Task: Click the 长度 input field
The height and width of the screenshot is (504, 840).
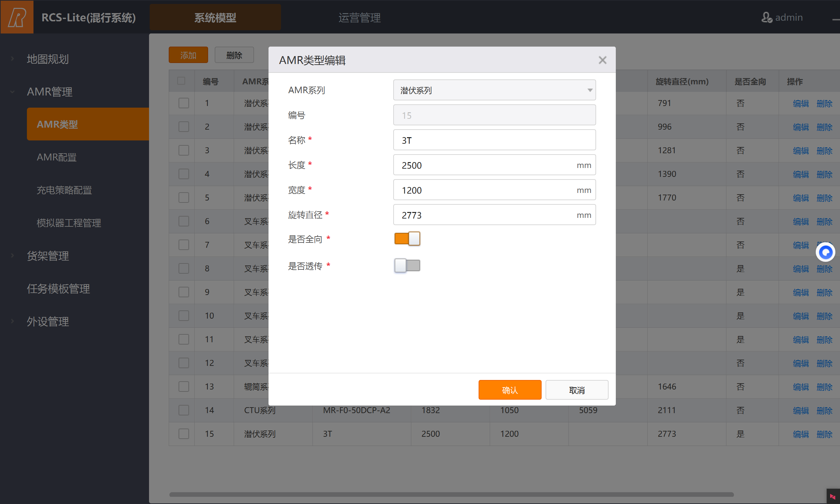Action: tap(494, 165)
